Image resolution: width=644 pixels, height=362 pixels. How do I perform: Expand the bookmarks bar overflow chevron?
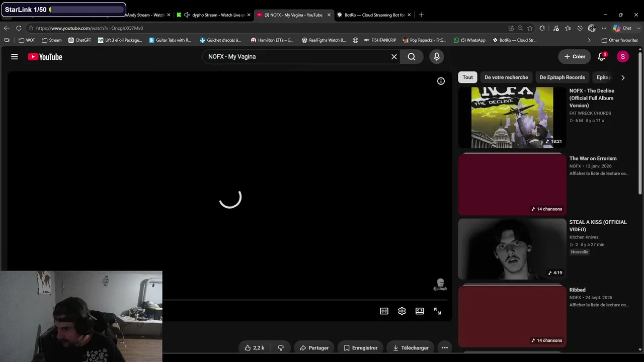(x=589, y=40)
